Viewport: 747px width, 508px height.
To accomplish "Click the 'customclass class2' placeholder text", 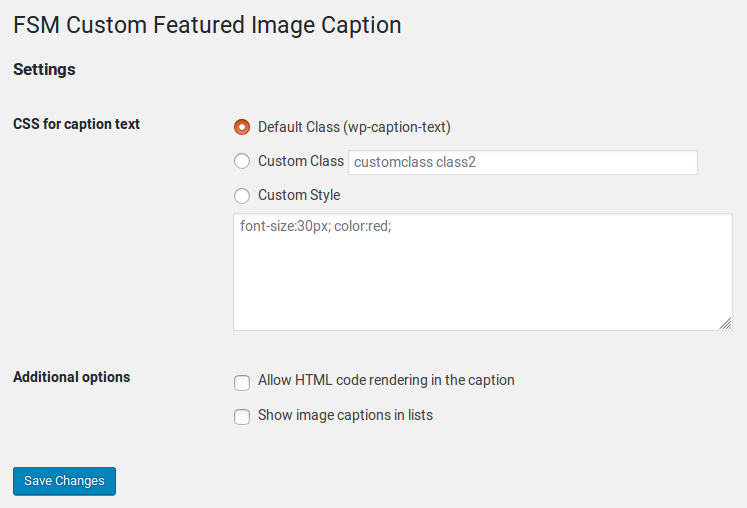I will click(x=415, y=162).
